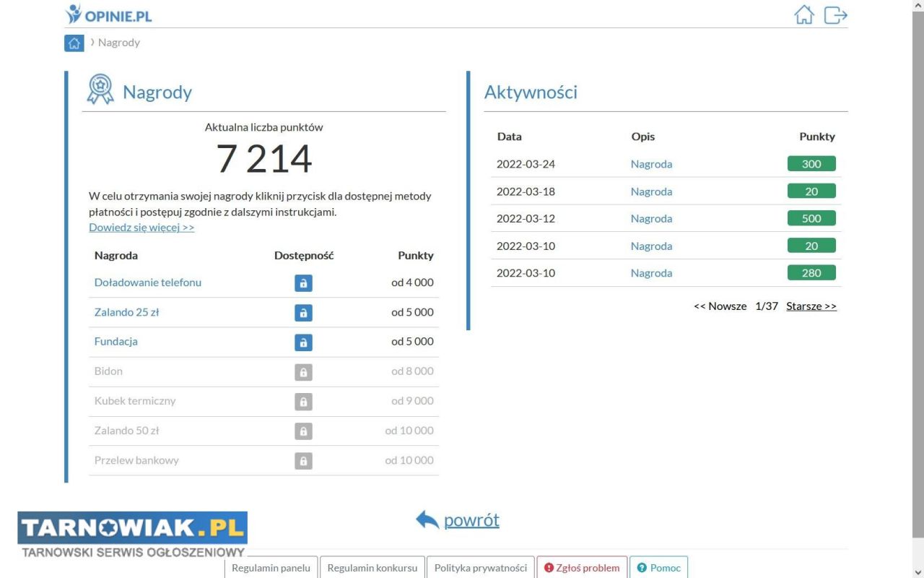Open Nagroda entry dated 2022-03-24
The width and height of the screenshot is (924, 578).
(651, 164)
